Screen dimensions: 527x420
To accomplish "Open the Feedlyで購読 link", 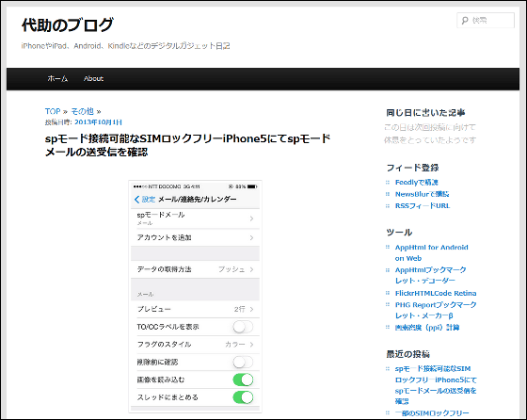I will (416, 183).
